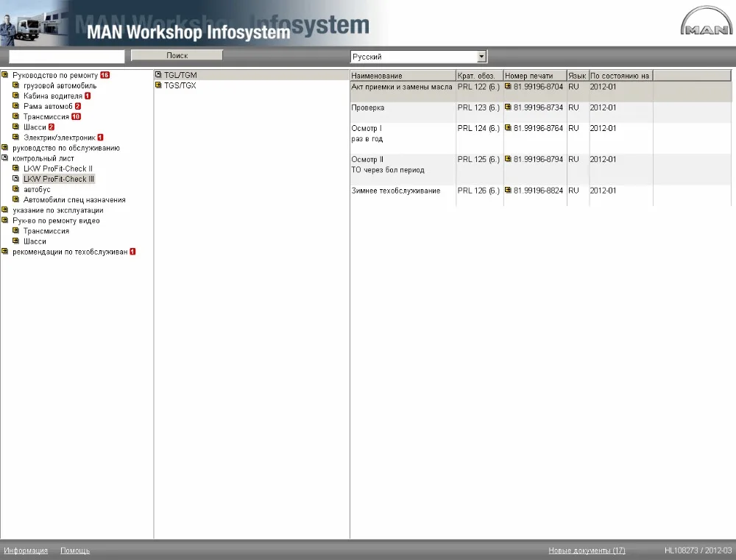Click the Язык column header
This screenshot has height=560, width=736.
[577, 76]
